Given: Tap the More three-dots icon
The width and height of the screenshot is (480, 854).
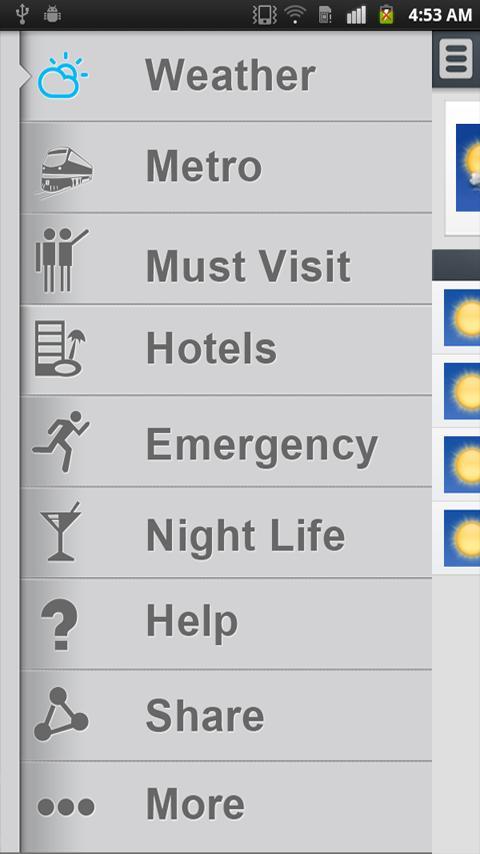Looking at the screenshot, I should pyautogui.click(x=65, y=806).
